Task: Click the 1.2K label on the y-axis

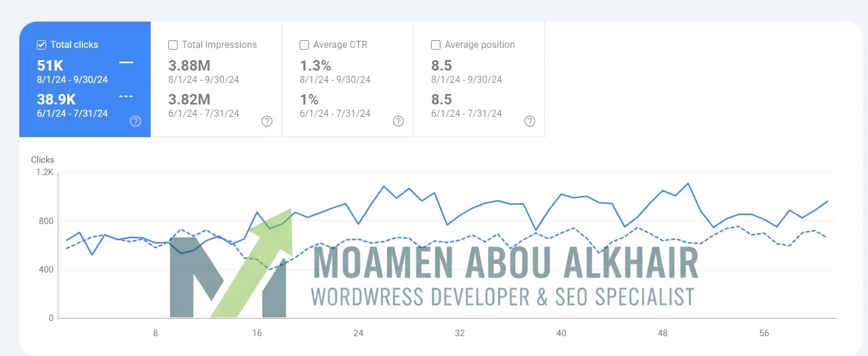Action: click(44, 172)
